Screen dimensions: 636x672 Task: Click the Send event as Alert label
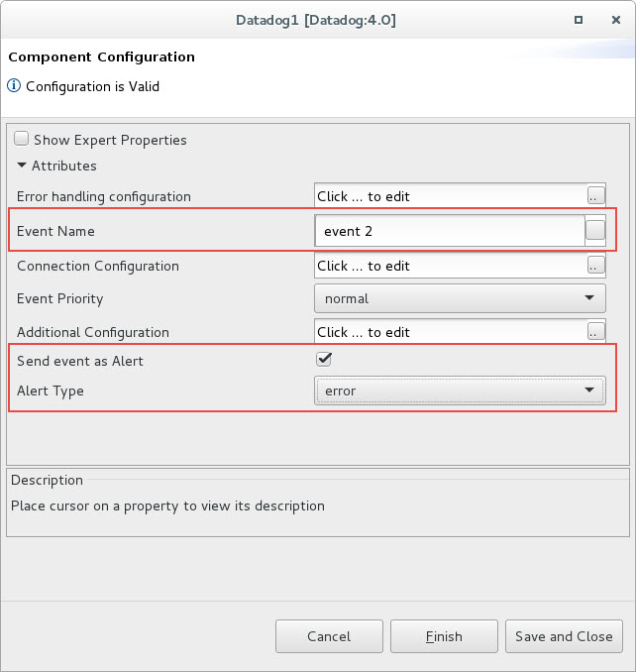(79, 361)
